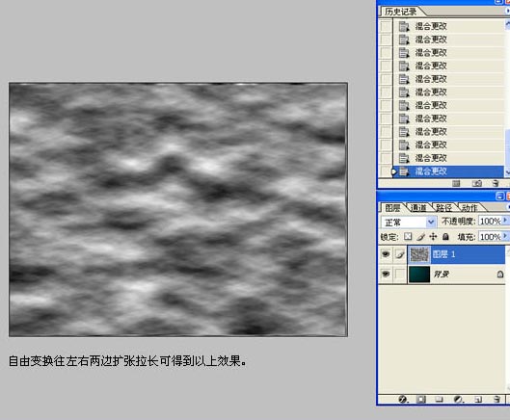Click the lock icon on 背景 layer

click(500, 275)
